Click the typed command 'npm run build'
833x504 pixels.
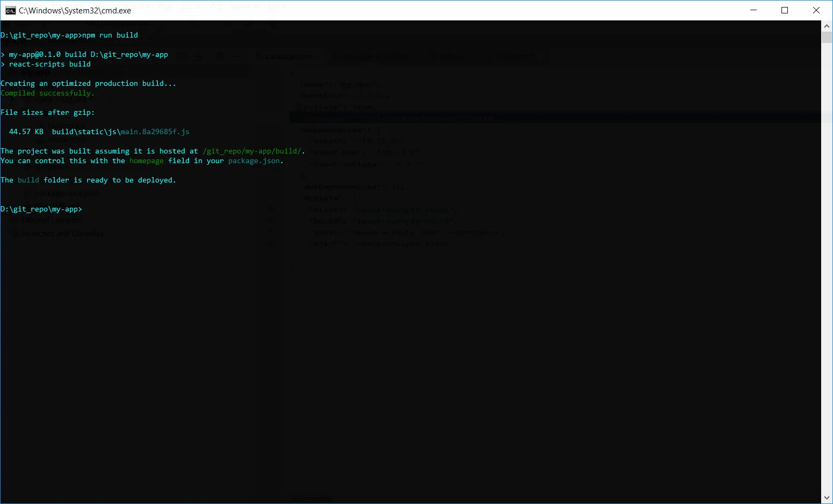[x=110, y=35]
